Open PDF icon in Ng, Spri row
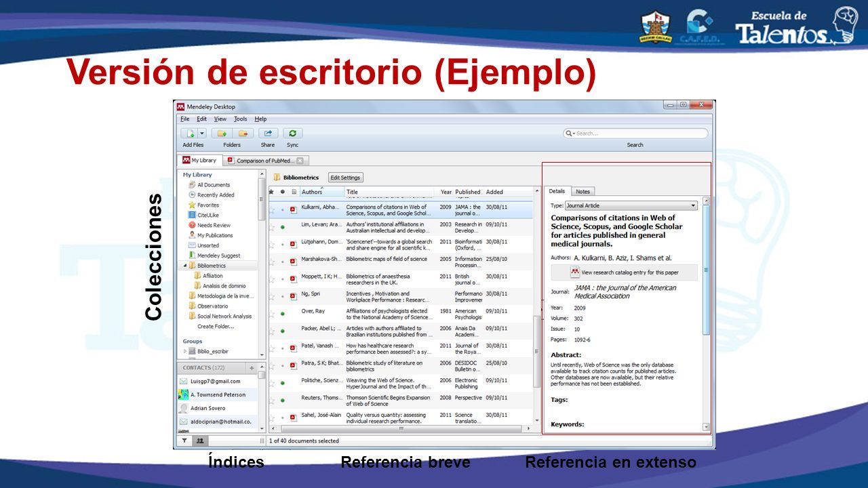Viewport: 868px width, 488px height. (x=294, y=296)
